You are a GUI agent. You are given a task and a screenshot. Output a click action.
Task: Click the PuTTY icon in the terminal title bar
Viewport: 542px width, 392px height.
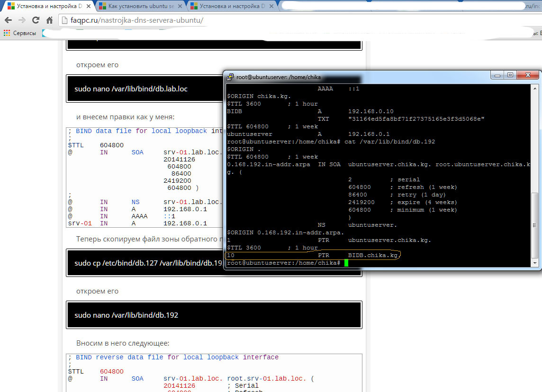point(230,77)
